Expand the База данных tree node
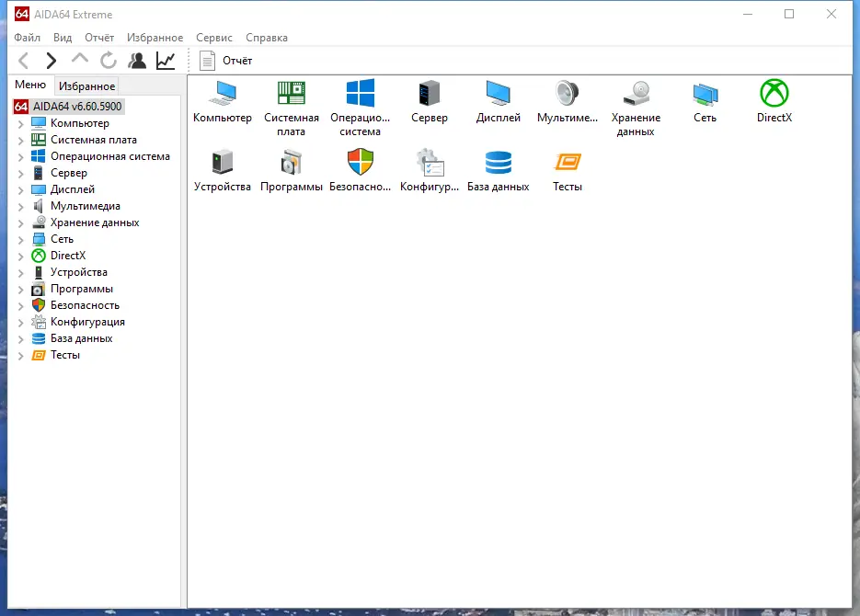 click(21, 339)
